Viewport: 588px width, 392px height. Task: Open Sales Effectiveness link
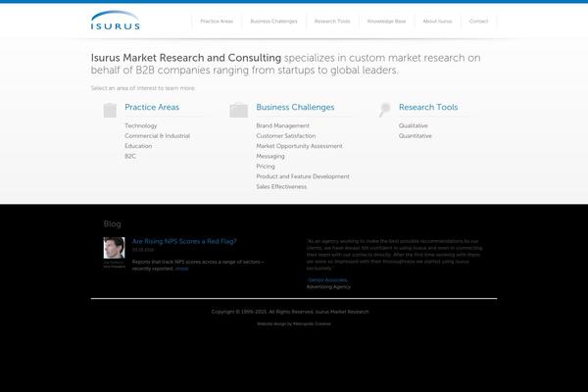tap(281, 186)
